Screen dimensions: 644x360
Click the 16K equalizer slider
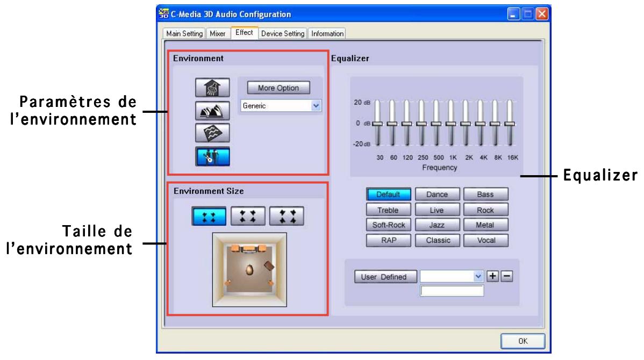[x=510, y=123]
